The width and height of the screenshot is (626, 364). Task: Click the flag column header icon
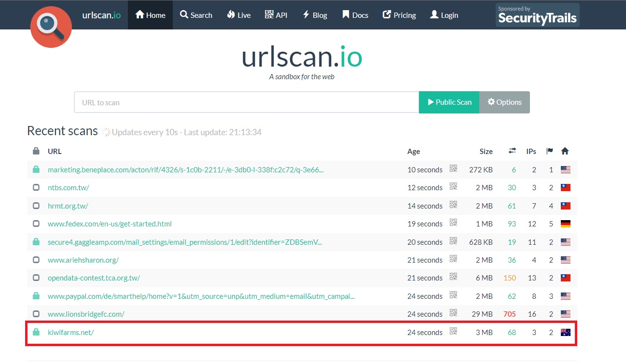(550, 151)
